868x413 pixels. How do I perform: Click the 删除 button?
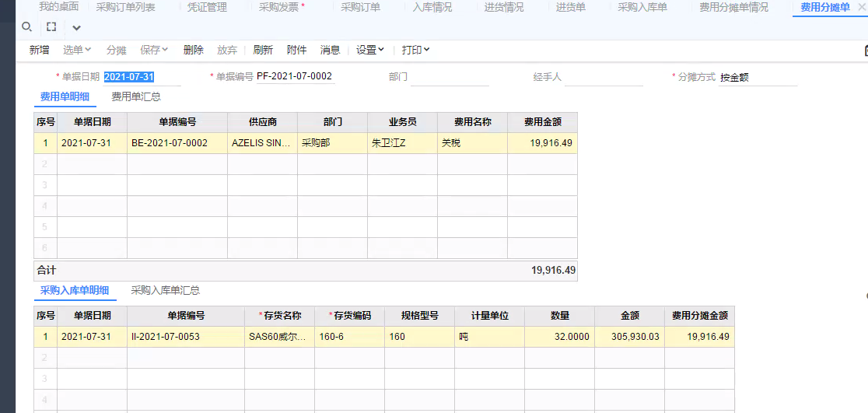[x=193, y=50]
